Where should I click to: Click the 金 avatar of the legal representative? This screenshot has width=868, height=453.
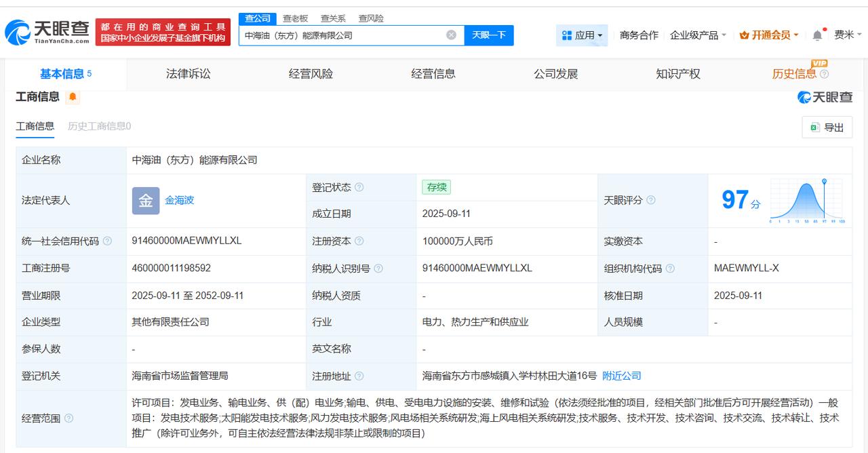click(x=146, y=201)
